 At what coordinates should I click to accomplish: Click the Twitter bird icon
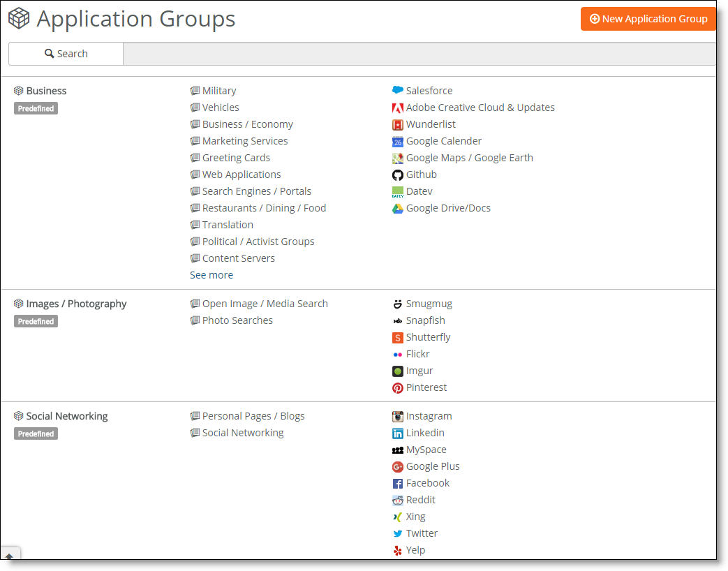tap(398, 533)
